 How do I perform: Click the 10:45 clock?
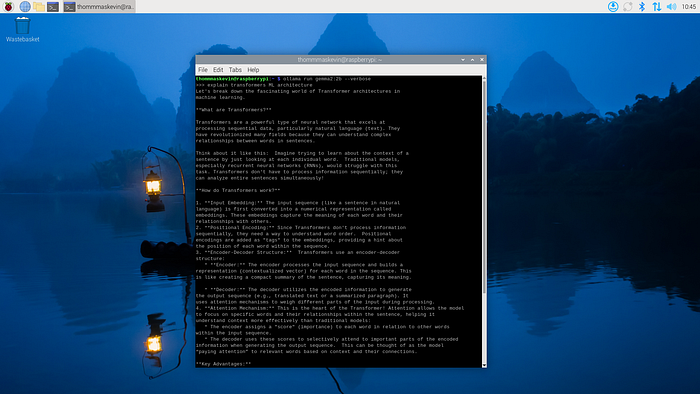point(688,7)
